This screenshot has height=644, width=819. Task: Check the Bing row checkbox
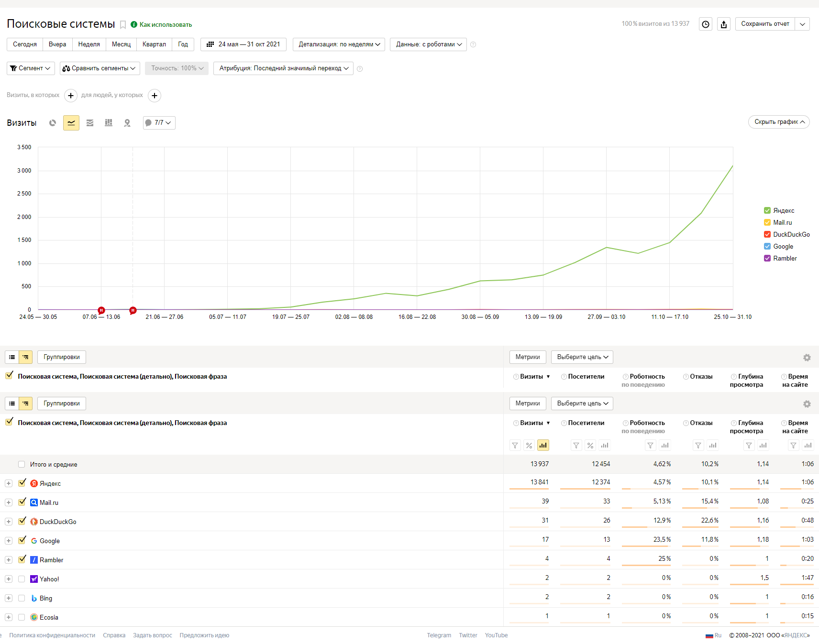coord(22,598)
